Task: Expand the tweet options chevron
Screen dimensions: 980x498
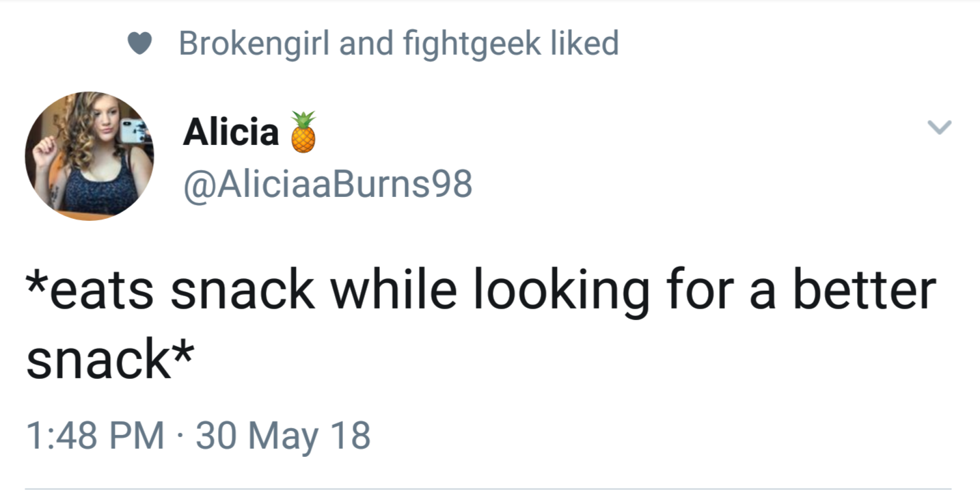Action: click(939, 127)
